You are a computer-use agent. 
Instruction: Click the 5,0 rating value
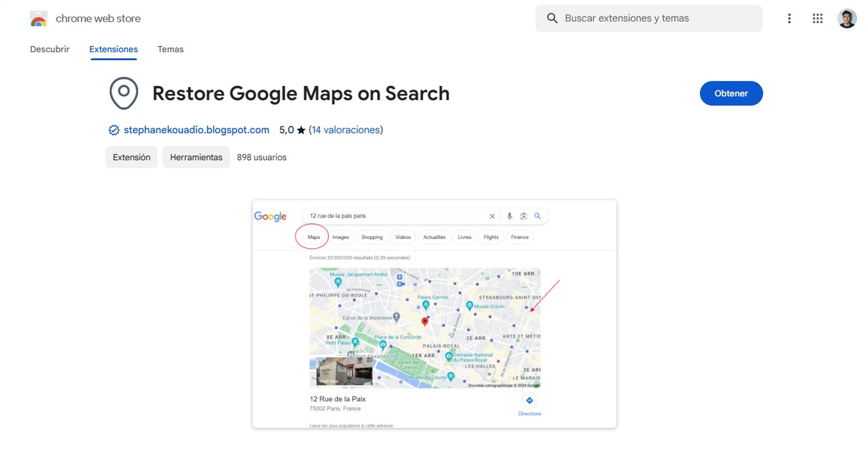[287, 130]
